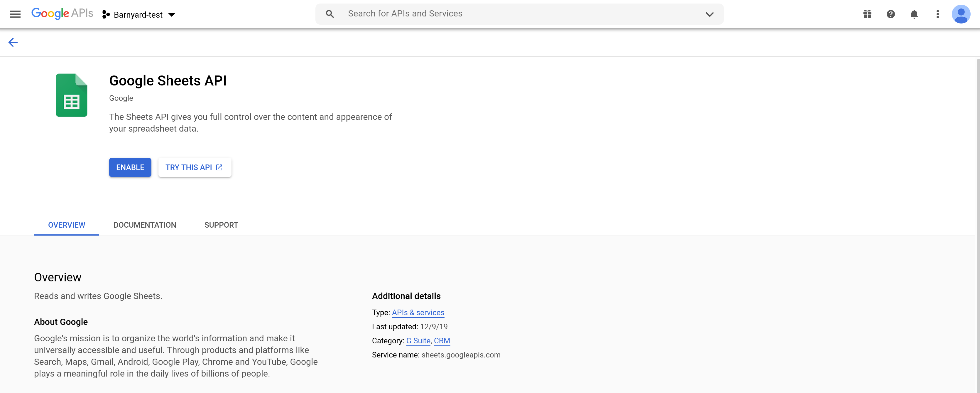The image size is (980, 393).
Task: Click the TRY THIS API button
Action: pyautogui.click(x=195, y=167)
